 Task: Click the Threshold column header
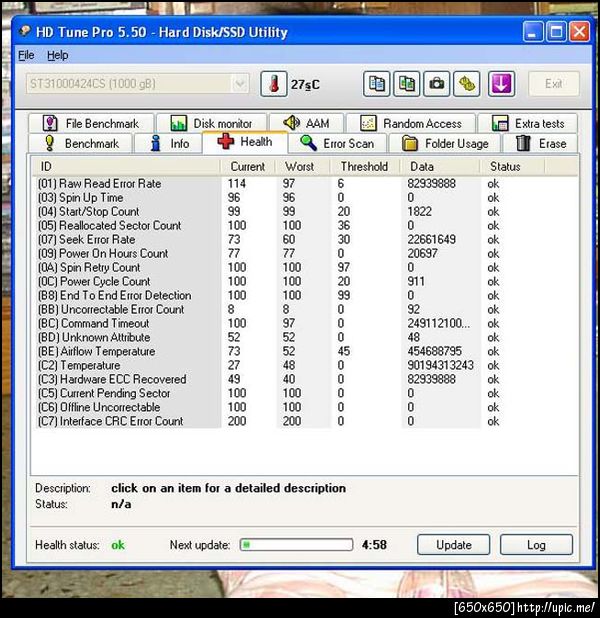pos(365,166)
